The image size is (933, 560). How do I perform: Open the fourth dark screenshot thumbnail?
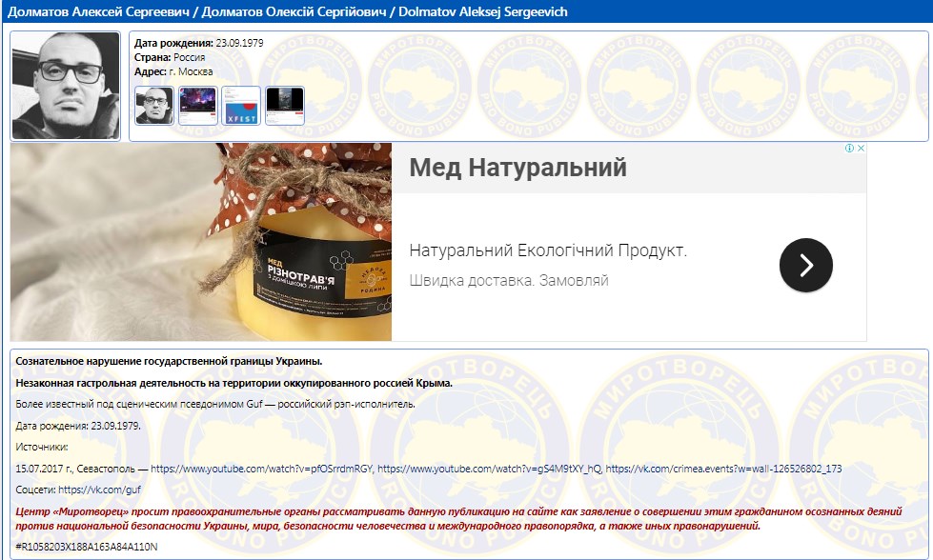(x=284, y=106)
